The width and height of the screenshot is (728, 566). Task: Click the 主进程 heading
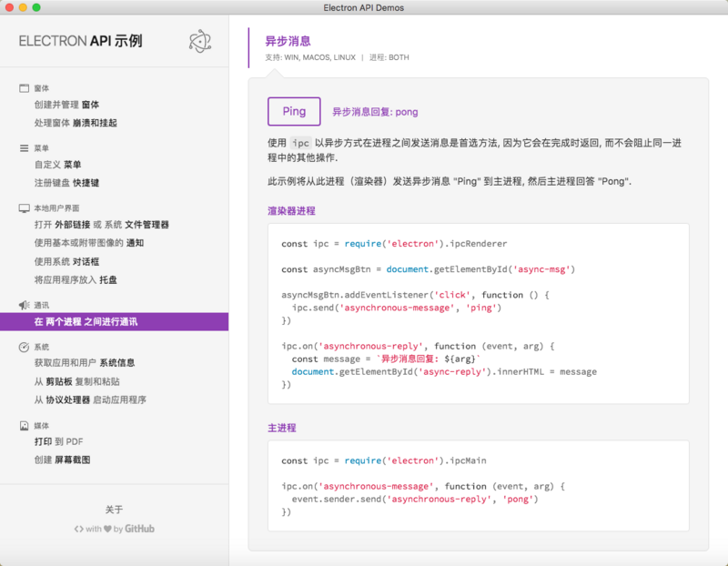pos(282,428)
